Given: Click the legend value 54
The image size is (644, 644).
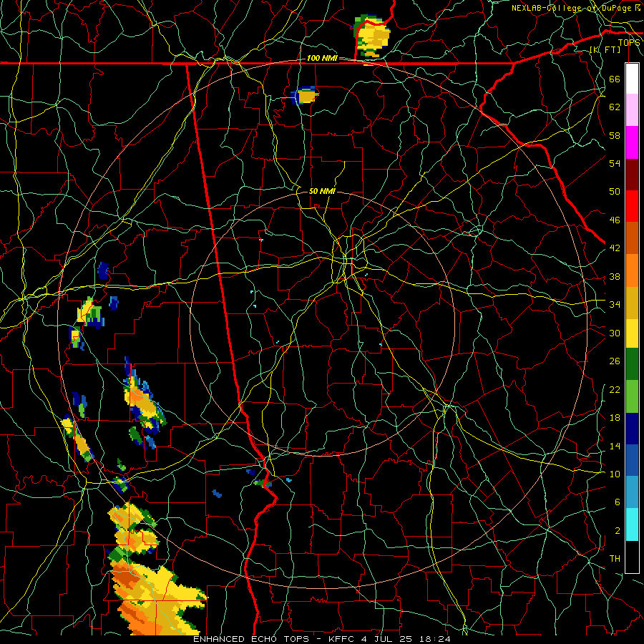Looking at the screenshot, I should (615, 163).
